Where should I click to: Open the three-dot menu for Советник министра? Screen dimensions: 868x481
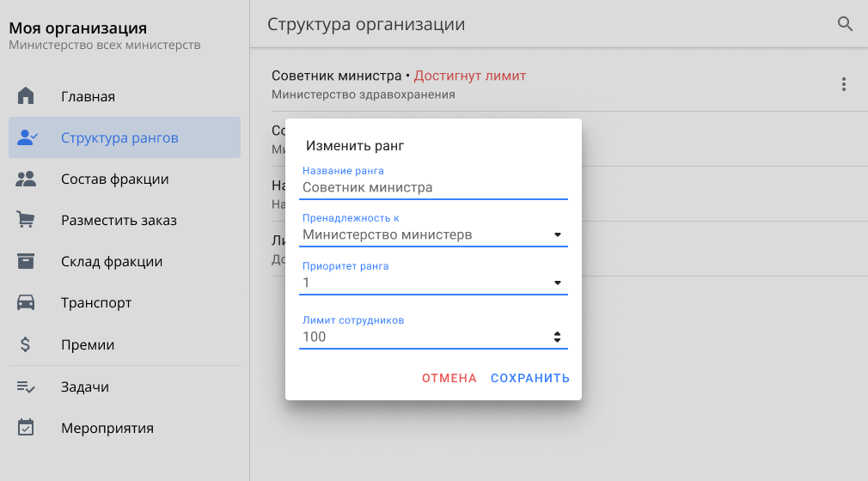[844, 84]
